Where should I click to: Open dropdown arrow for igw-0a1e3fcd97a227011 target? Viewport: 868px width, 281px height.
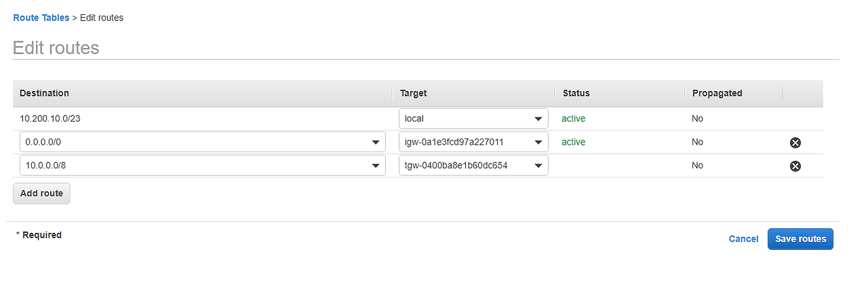[539, 143]
